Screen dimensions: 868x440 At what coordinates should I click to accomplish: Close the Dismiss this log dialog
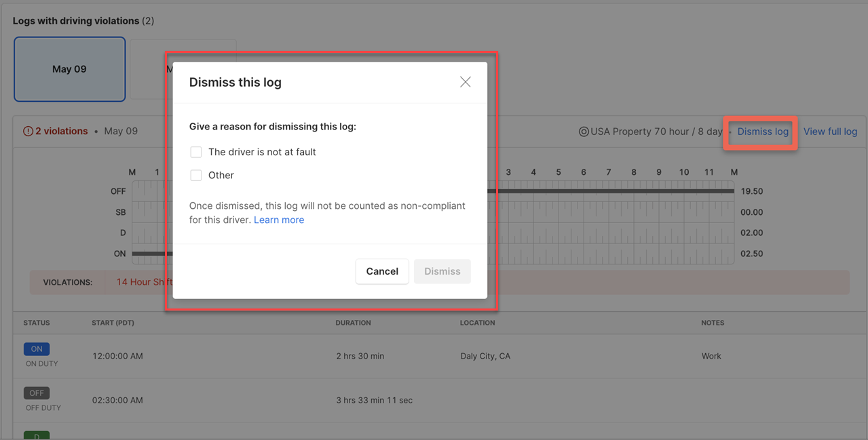pyautogui.click(x=465, y=82)
